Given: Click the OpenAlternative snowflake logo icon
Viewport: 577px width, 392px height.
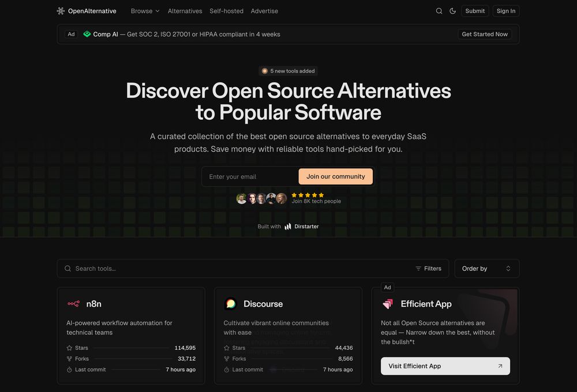Looking at the screenshot, I should 61,11.
